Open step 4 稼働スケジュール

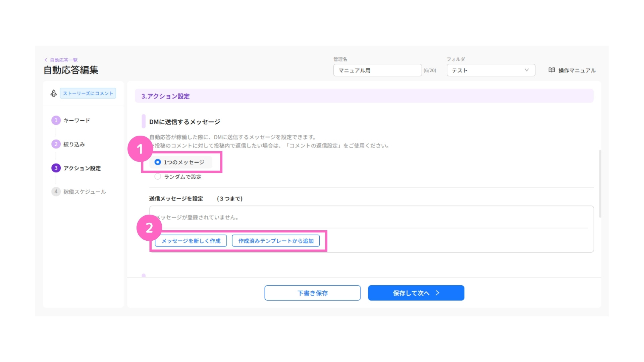[x=79, y=192]
